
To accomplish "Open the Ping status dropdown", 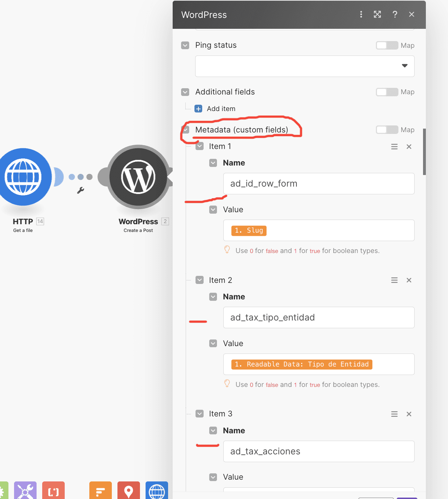I will (305, 66).
